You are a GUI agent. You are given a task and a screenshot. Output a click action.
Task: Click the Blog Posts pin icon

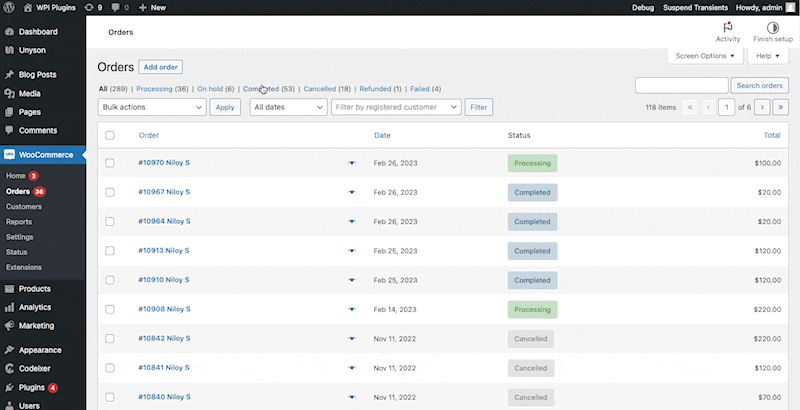(x=9, y=74)
